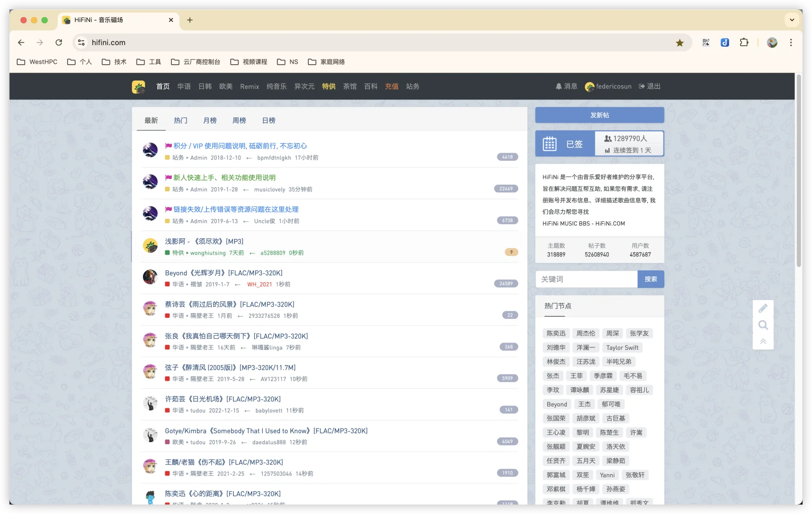View site information icon in address bar
The width and height of the screenshot is (812, 514).
click(x=81, y=42)
